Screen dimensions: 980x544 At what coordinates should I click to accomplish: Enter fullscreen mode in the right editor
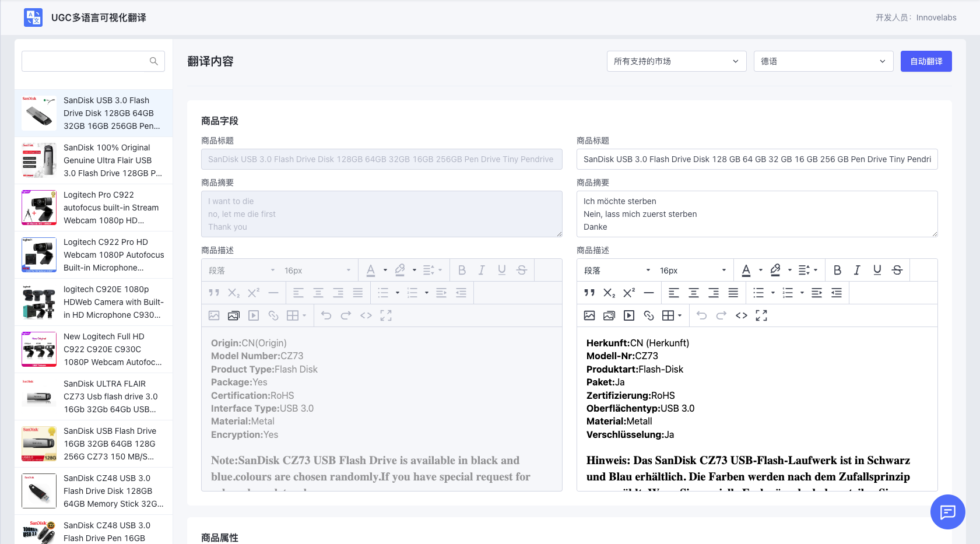[x=761, y=315]
